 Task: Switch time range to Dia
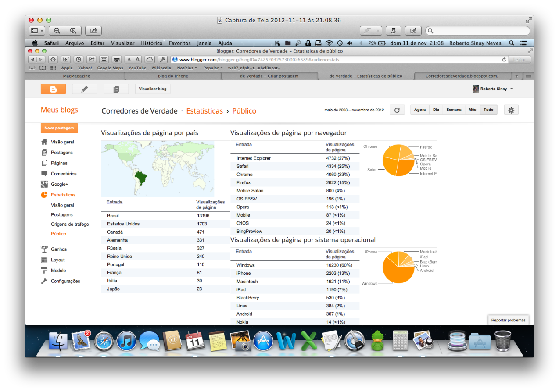(x=436, y=110)
